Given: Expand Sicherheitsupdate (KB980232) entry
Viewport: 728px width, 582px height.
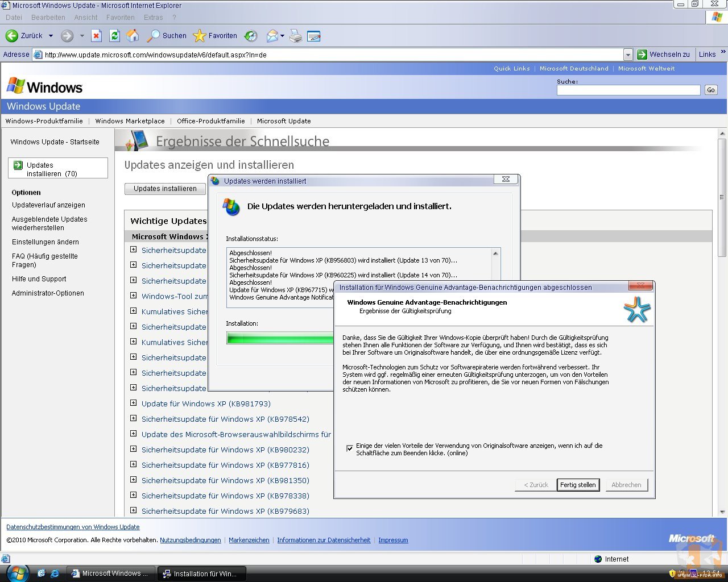Looking at the screenshot, I should pyautogui.click(x=133, y=449).
